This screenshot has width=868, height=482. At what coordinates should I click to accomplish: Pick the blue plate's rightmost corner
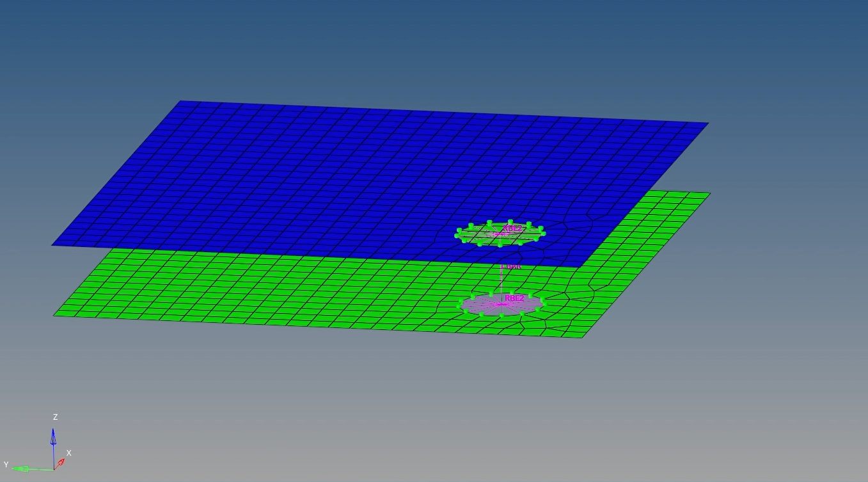point(707,123)
